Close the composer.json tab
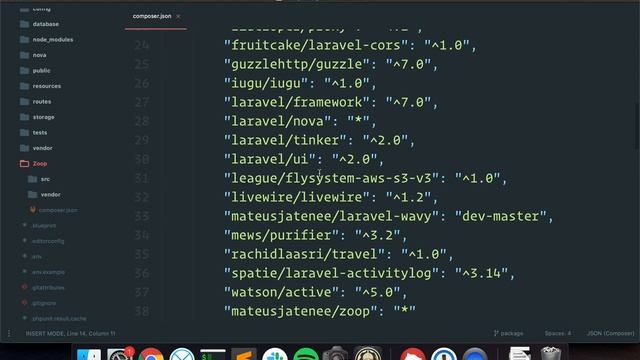The width and height of the screenshot is (640, 360). [178, 16]
